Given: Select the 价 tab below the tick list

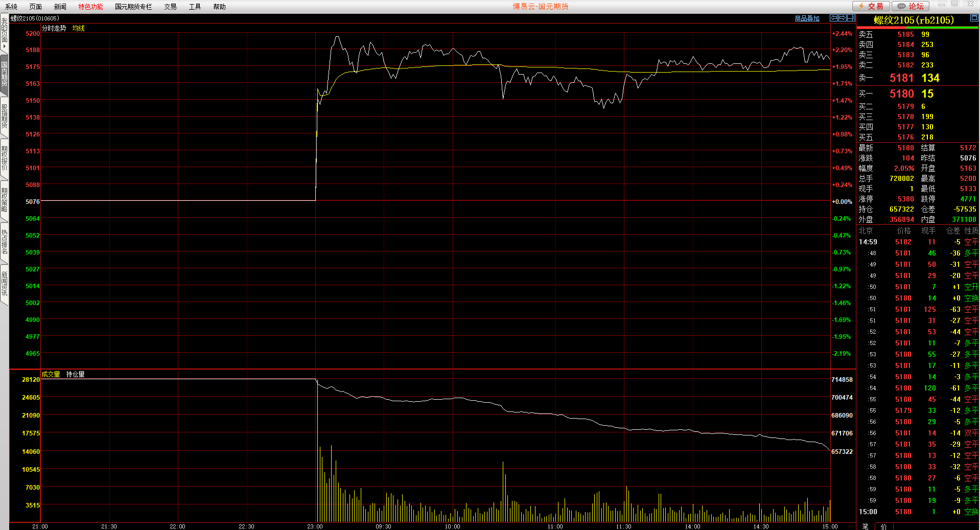Looking at the screenshot, I should coord(883,526).
